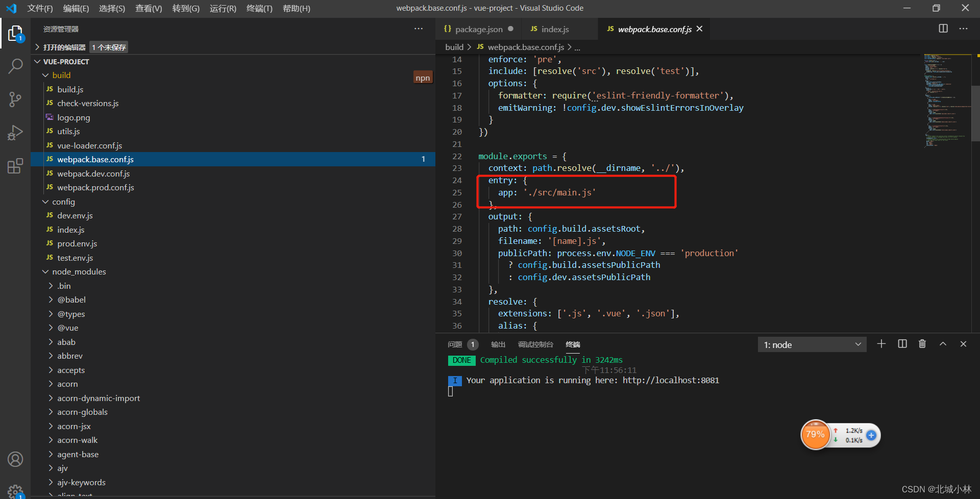Open vue-loader.conf.js file
Image resolution: width=980 pixels, height=499 pixels.
[x=89, y=145]
